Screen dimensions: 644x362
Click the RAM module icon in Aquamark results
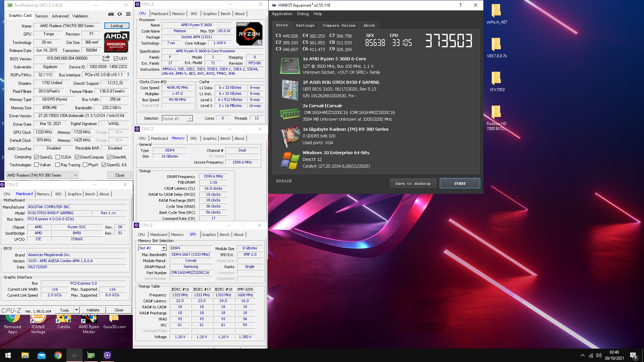(x=290, y=114)
